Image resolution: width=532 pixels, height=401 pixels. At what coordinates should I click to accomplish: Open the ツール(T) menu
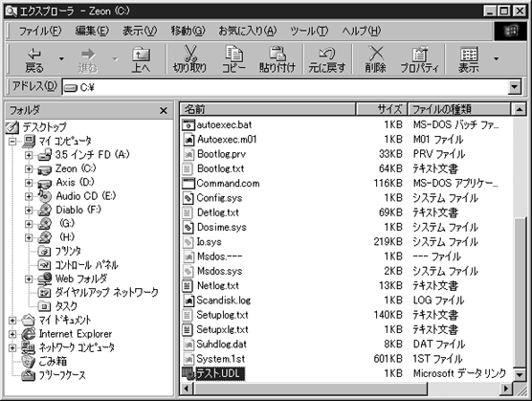click(309, 32)
